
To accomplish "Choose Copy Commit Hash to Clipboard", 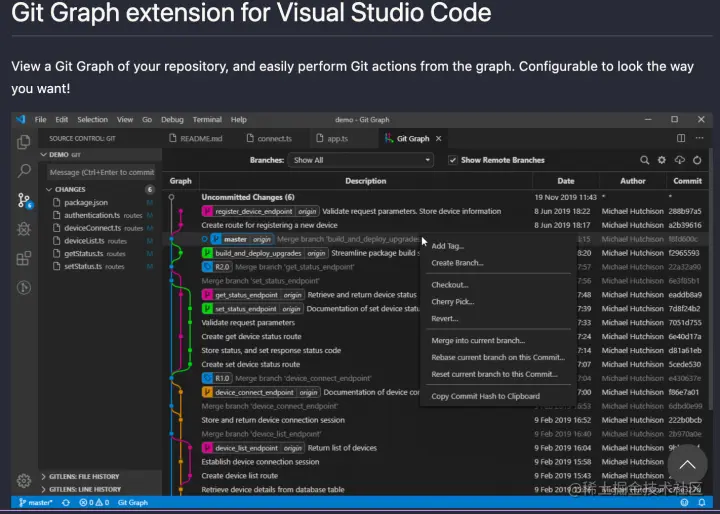I will click(x=498, y=396).
